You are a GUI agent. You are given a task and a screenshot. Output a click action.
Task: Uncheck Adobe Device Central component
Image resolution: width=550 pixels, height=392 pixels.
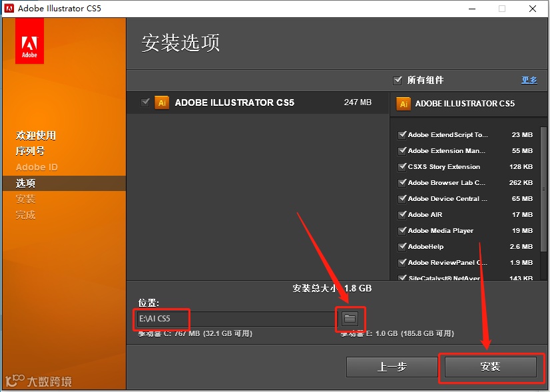coord(402,198)
